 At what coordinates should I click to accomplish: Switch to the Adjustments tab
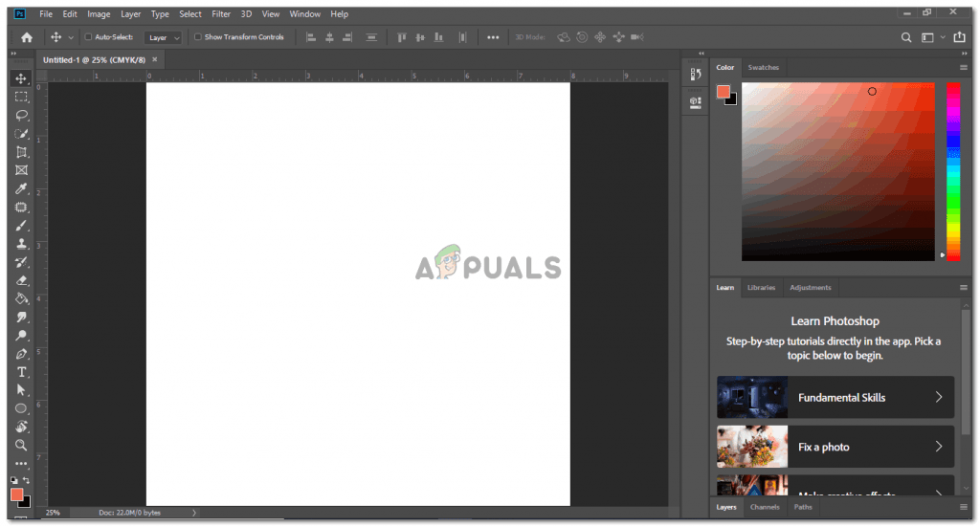[x=810, y=288]
